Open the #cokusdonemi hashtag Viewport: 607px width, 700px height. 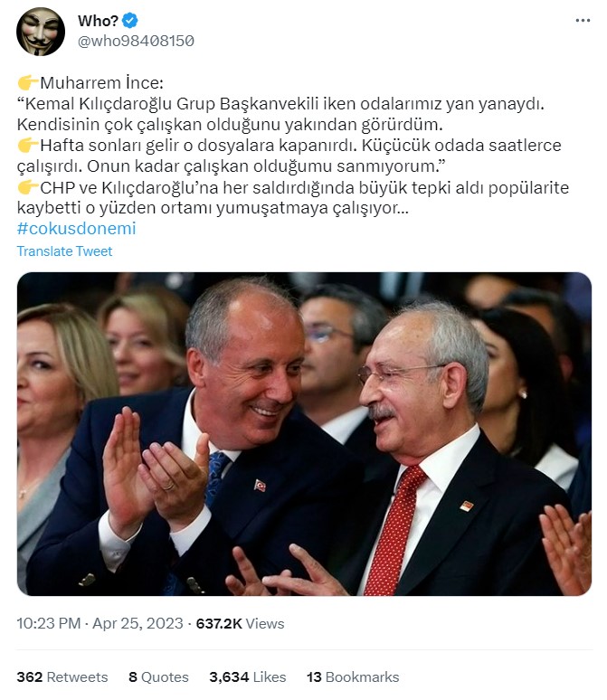[x=76, y=228]
